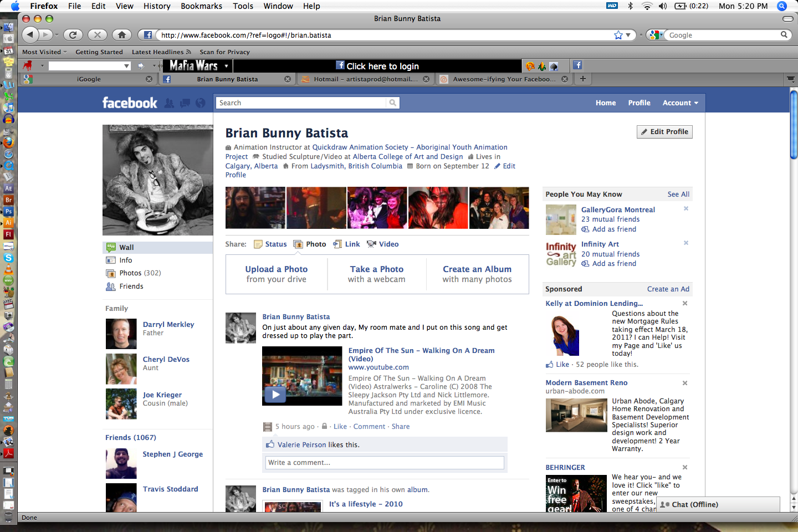Click the magnifier icon in Facebook search
The image size is (798, 532).
(393, 103)
